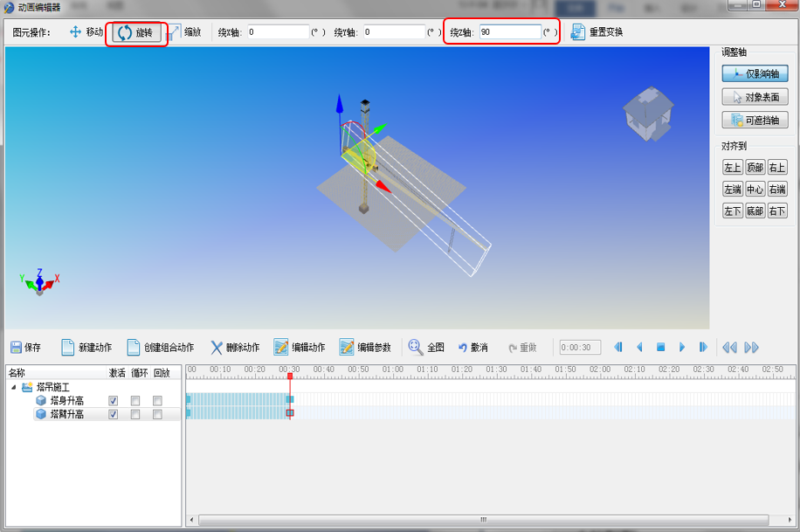Image resolution: width=800 pixels, height=532 pixels.
Task: Click the 塔身升高 end keyframe on timeline
Action: [x=290, y=399]
